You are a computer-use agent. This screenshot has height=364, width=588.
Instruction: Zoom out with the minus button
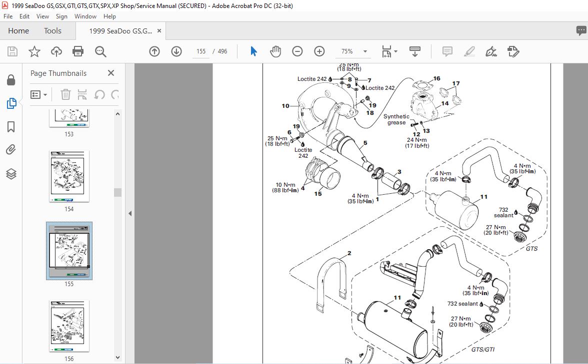(297, 51)
